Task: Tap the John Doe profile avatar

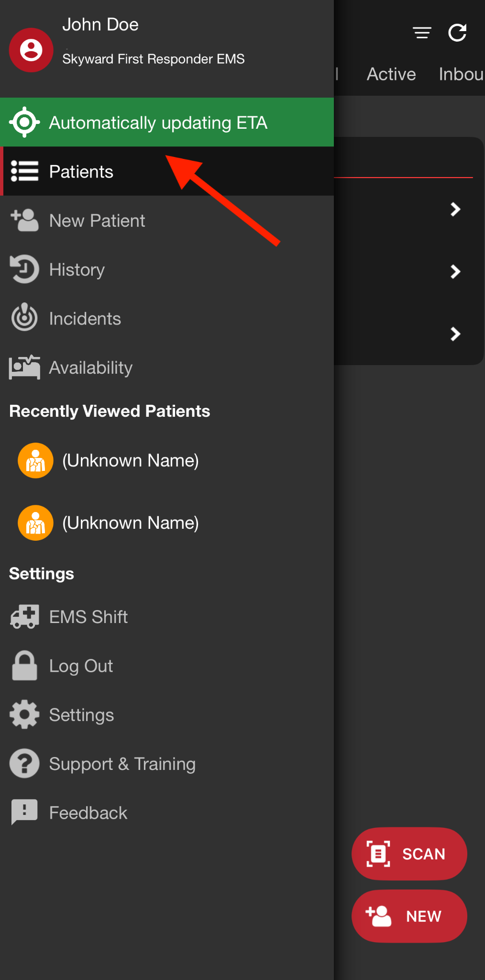Action: tap(31, 50)
